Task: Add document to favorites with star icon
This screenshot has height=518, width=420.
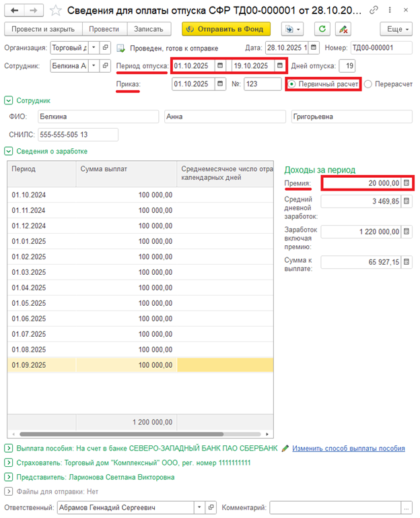Action: (55, 11)
